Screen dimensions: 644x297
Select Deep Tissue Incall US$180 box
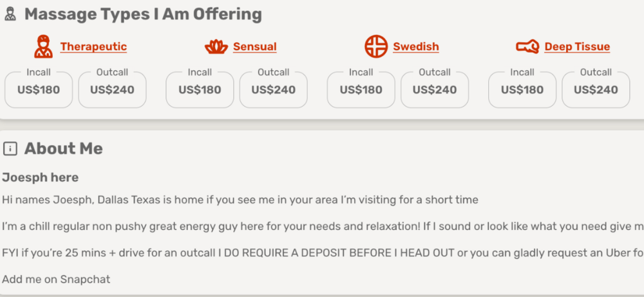522,90
